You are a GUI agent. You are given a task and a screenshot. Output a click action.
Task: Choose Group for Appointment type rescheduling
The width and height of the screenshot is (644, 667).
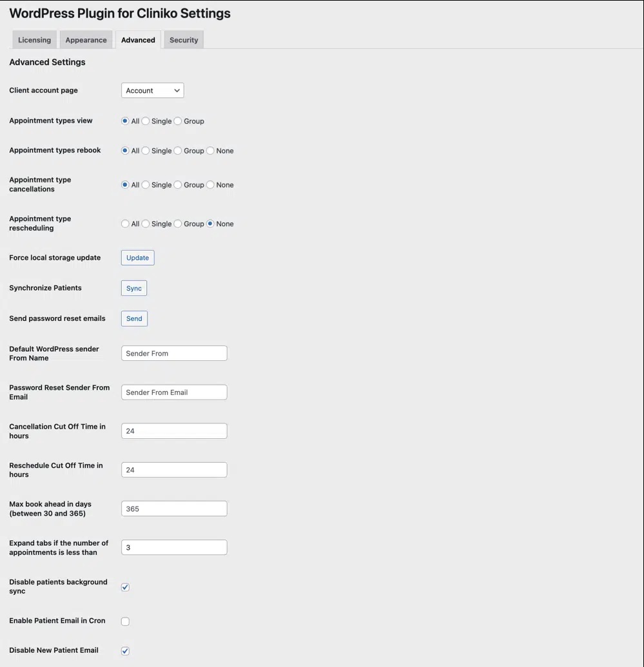point(178,224)
